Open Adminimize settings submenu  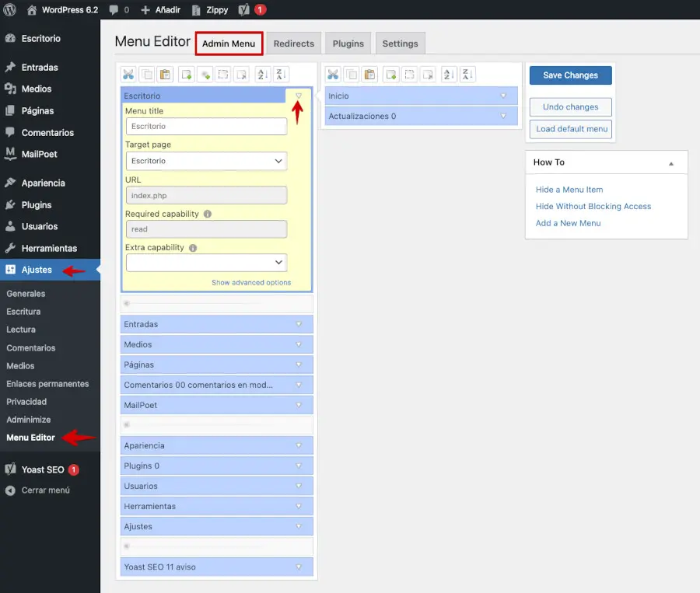click(29, 420)
